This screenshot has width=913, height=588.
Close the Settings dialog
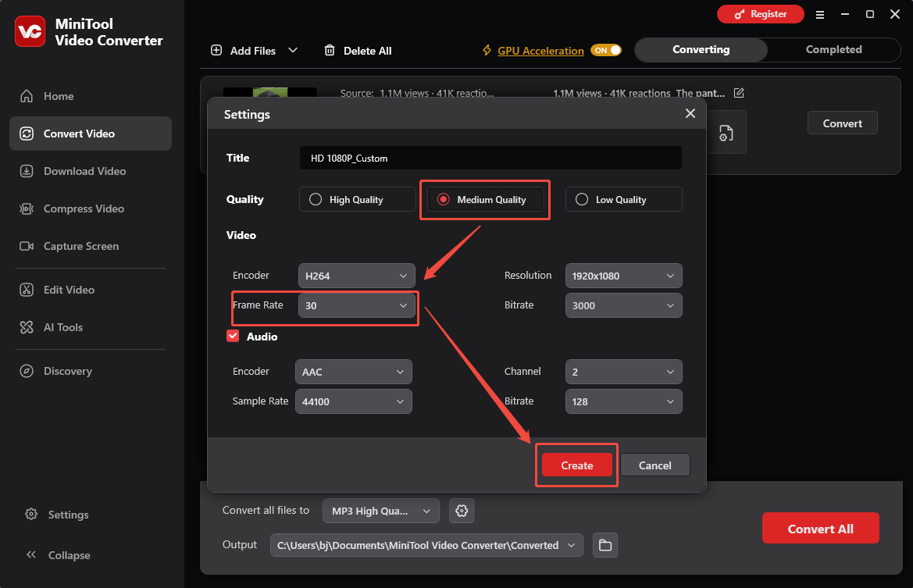690,113
